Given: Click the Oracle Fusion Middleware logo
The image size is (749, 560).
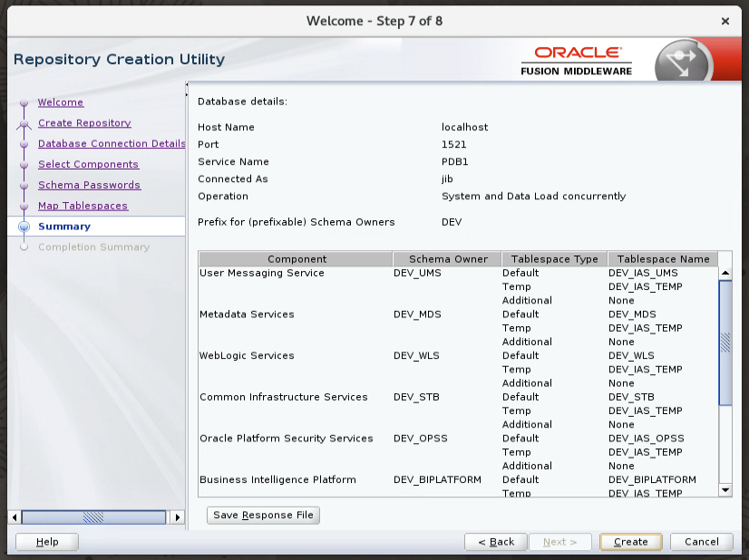Looking at the screenshot, I should coord(577,61).
